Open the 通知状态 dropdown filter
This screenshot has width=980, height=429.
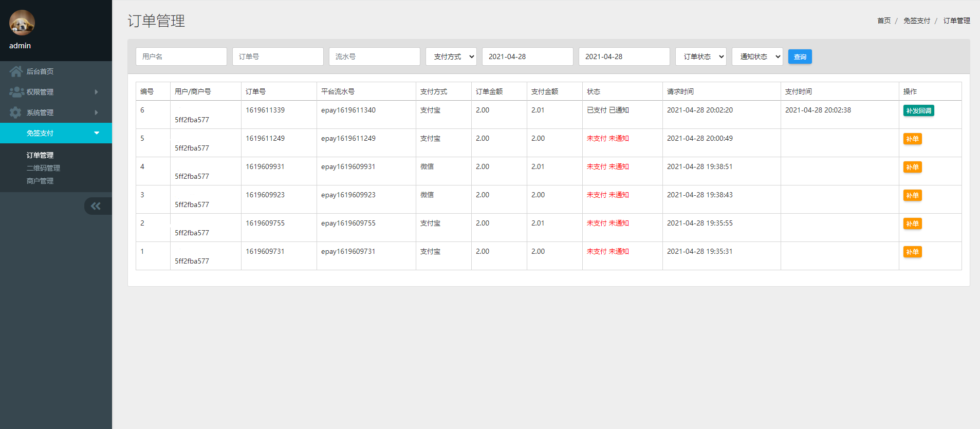(757, 57)
